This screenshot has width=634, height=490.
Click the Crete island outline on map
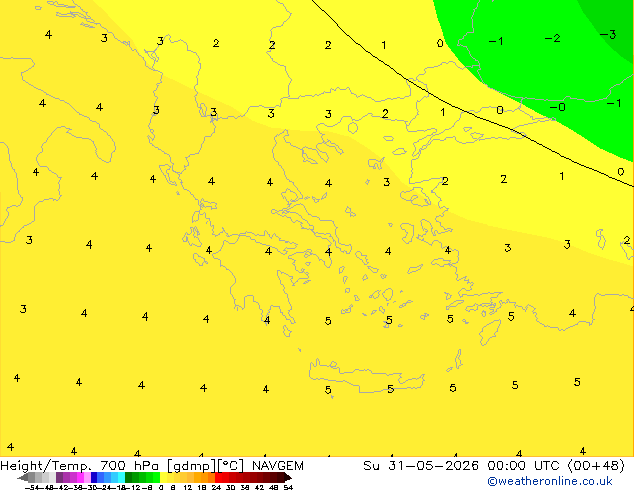[366, 375]
